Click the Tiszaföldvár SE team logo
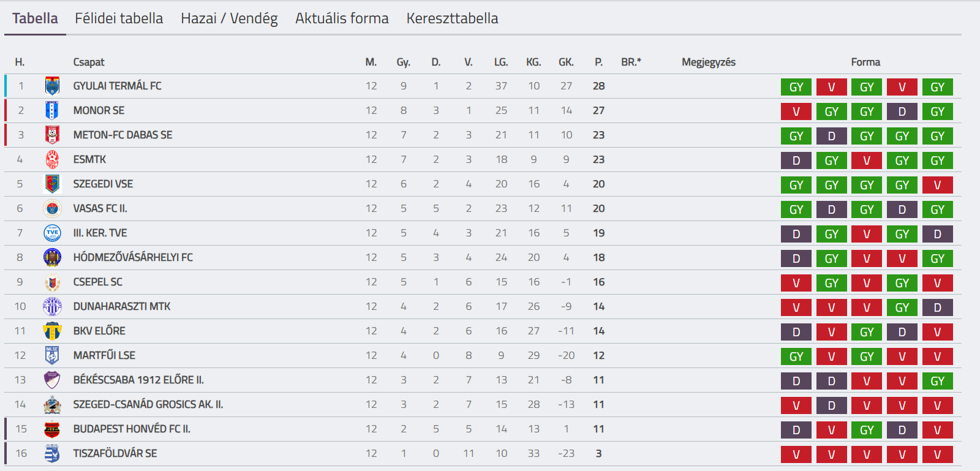This screenshot has height=471, width=980. (52, 453)
